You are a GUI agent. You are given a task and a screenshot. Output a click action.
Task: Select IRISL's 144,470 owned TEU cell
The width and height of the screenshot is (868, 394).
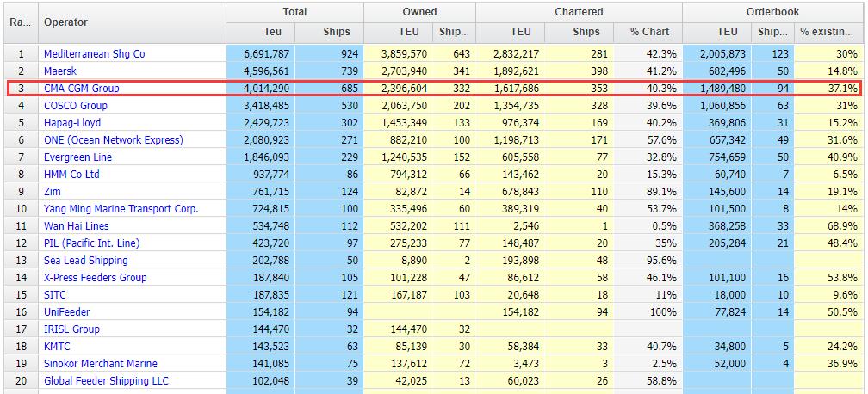click(x=399, y=329)
